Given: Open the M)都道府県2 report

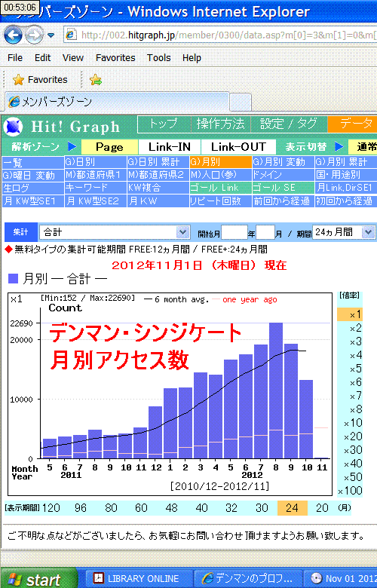Looking at the screenshot, I should coord(158,175).
